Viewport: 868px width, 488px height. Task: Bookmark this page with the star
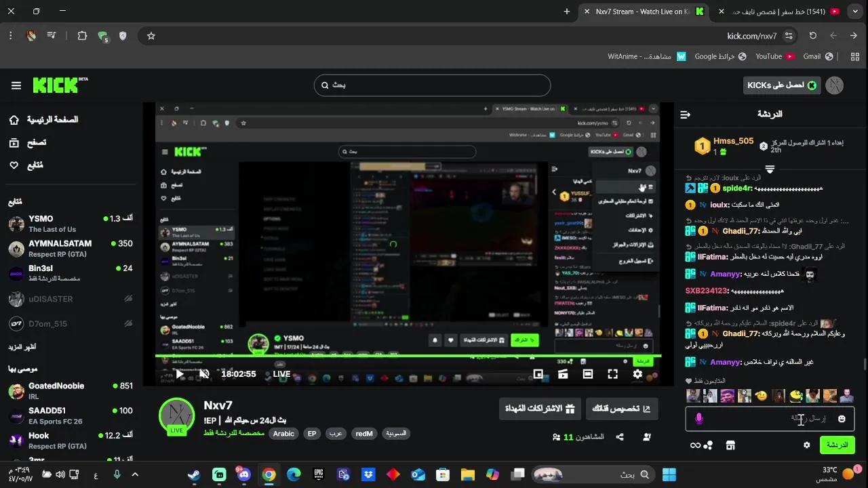click(151, 36)
